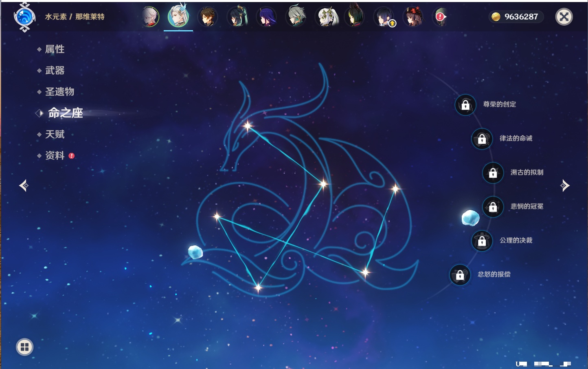Viewport: 588px width, 369px height.
Task: Click the 公理的决裁 constellation label
Action: coord(516,240)
